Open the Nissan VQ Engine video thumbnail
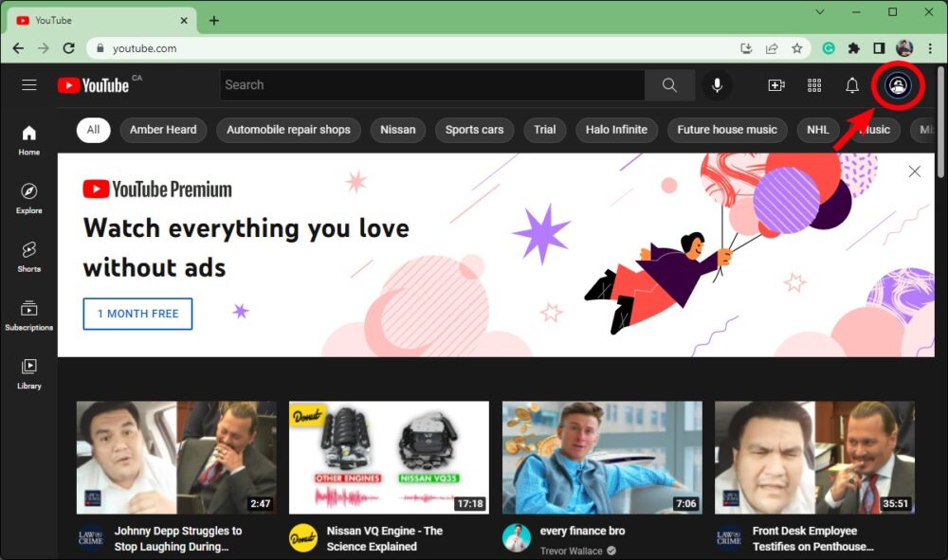 pyautogui.click(x=389, y=458)
